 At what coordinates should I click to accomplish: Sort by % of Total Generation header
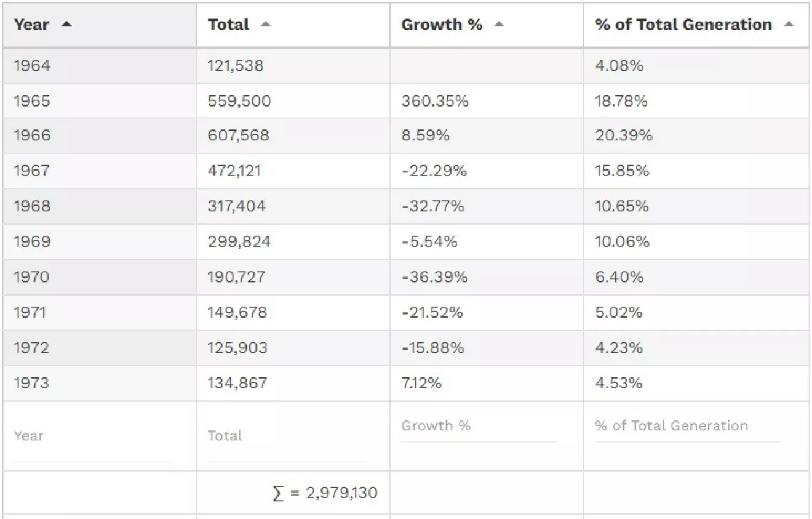coord(683,25)
